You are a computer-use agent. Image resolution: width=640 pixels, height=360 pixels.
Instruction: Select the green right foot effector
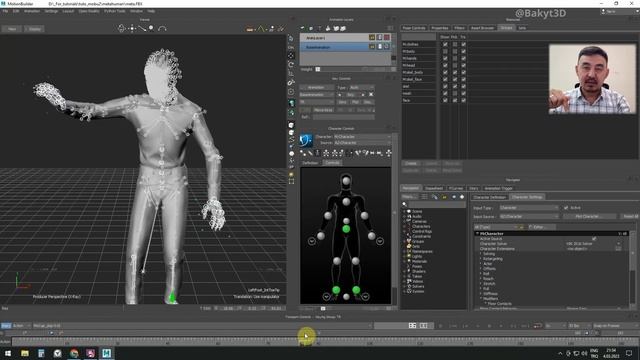point(336,290)
